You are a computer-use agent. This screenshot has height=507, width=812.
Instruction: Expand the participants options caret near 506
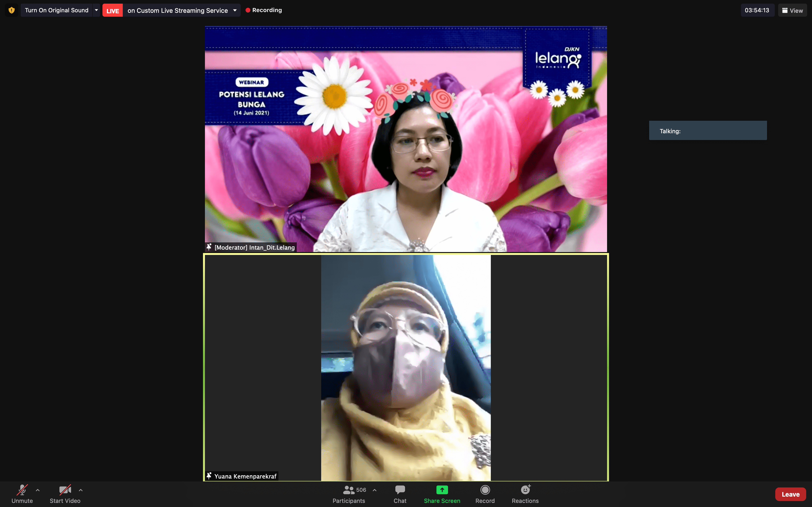[374, 490]
